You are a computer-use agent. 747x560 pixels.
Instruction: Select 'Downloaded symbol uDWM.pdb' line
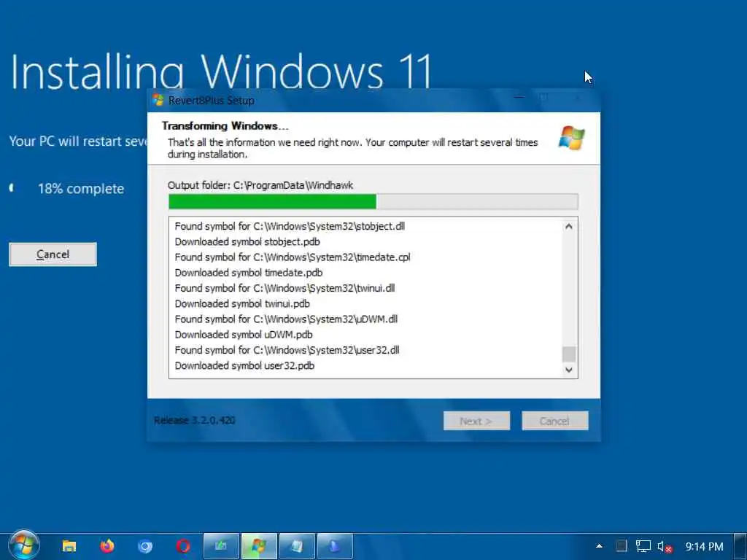pyautogui.click(x=244, y=335)
